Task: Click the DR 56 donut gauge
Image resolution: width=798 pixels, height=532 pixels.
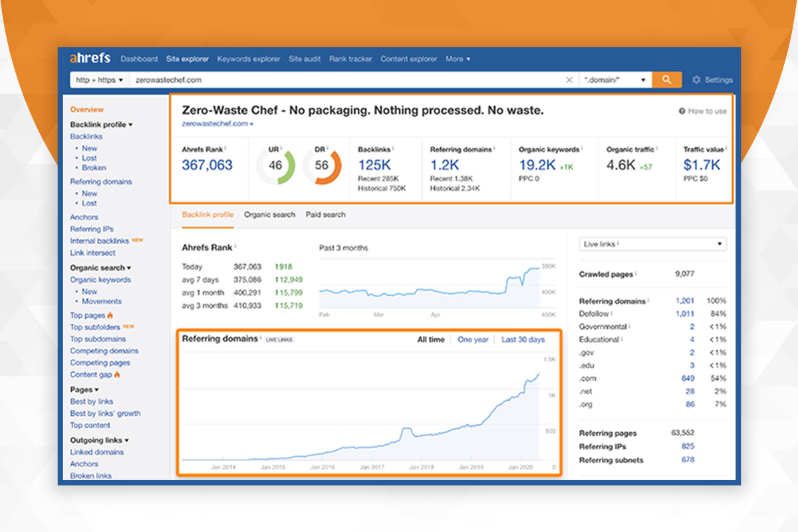Action: click(322, 166)
